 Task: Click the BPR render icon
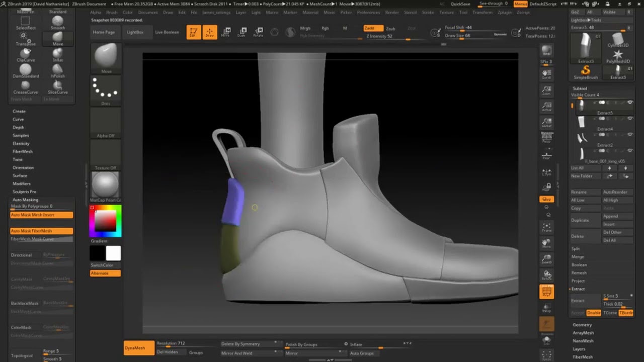[546, 51]
